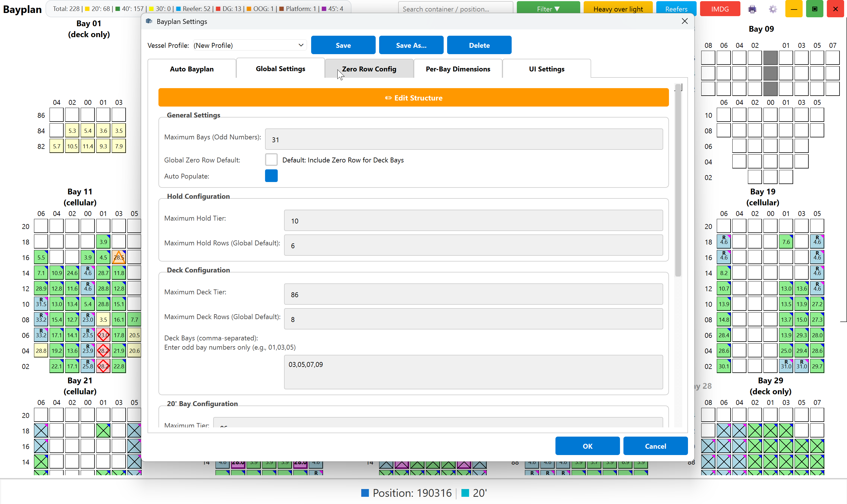
Task: Toggle Include Zero Row for Deck Bays checkbox
Action: [x=271, y=160]
